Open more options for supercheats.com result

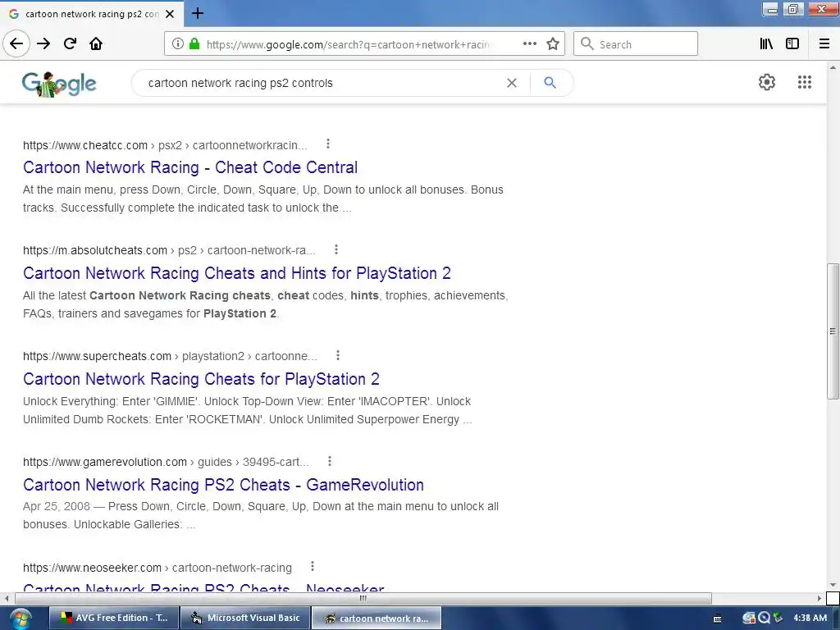337,355
